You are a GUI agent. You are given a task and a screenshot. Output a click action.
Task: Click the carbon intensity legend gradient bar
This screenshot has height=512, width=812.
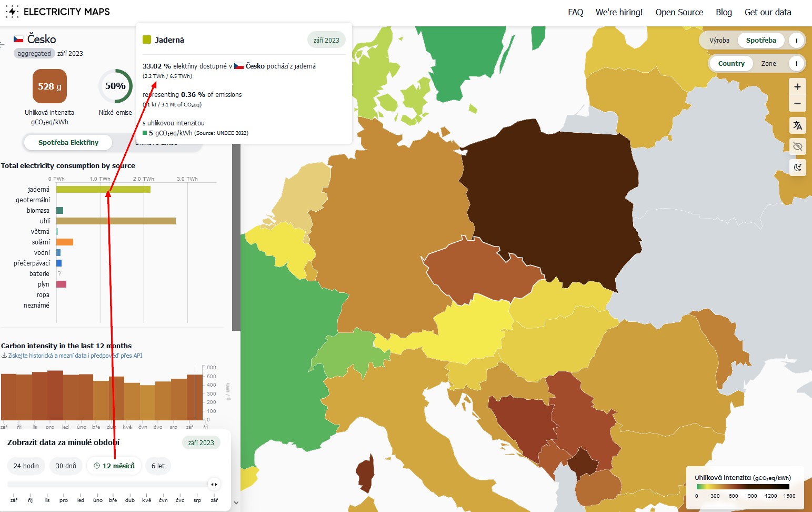click(743, 487)
